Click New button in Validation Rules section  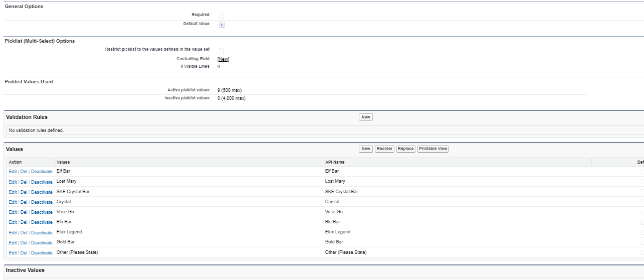click(366, 117)
